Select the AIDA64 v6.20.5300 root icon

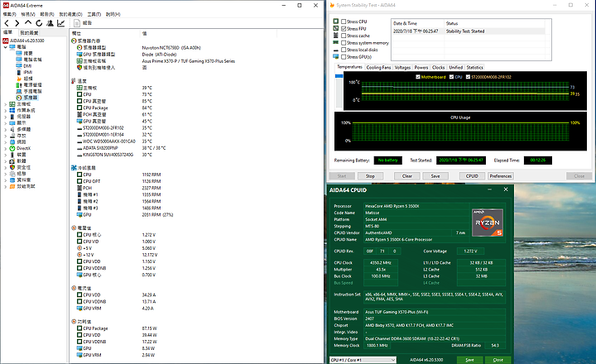point(6,41)
